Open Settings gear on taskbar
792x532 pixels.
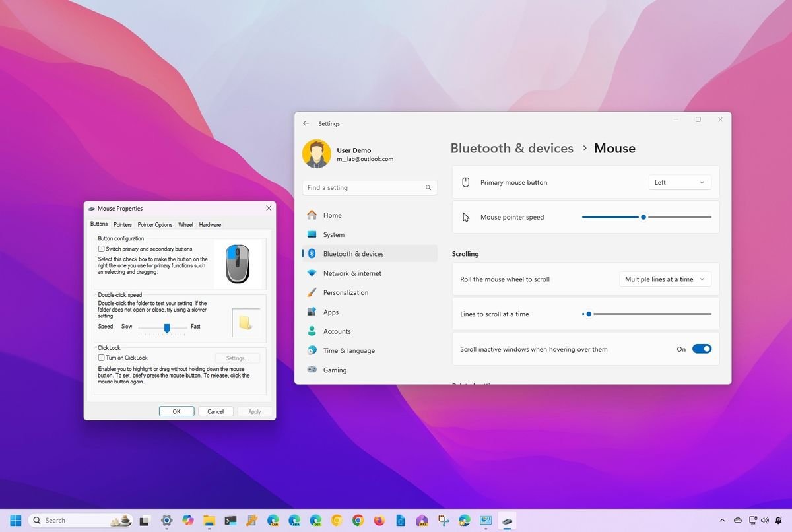tap(166, 520)
